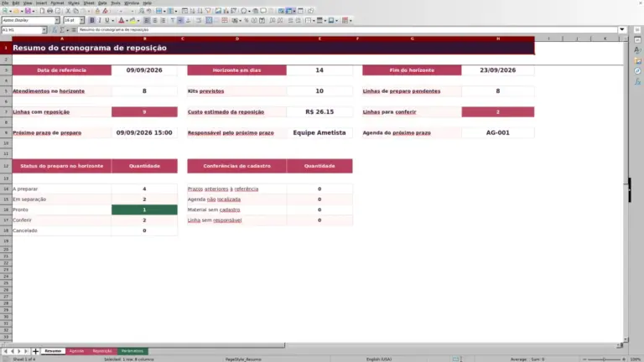Toggle italic text formatting
Viewport: 644px width, 362px height.
100,20
